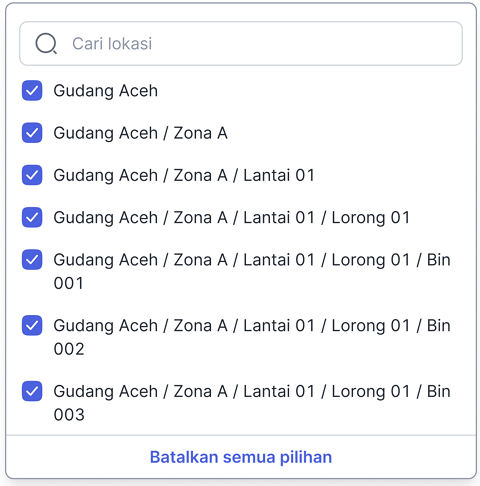Viewport: 480px width, 486px height.
Task: Click first line of Bin 003 path label
Action: point(252,392)
